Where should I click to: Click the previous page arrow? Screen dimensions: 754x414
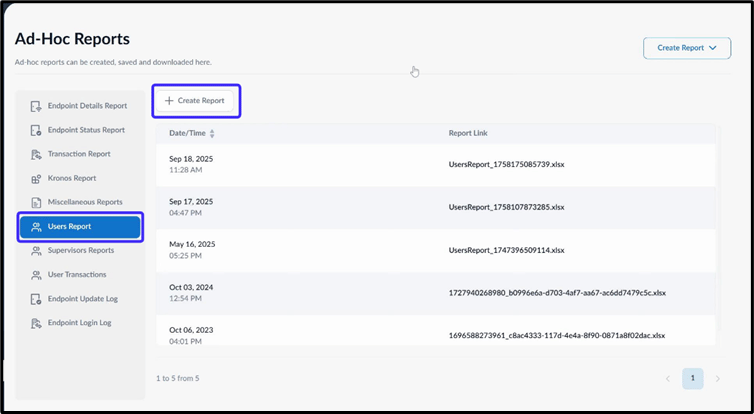(667, 379)
